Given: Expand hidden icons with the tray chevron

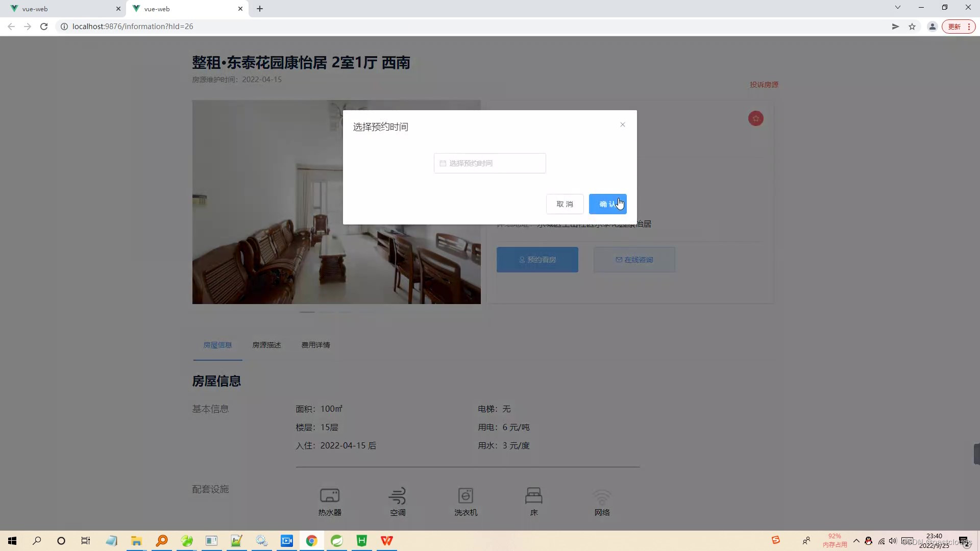Looking at the screenshot, I should click(x=857, y=542).
